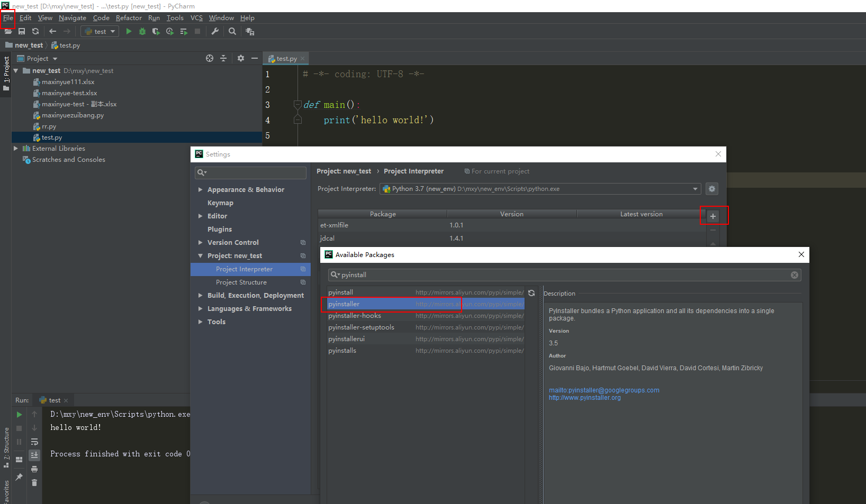Rerun 'test' in the Run panel
Viewport: 866px width, 504px height.
point(19,415)
